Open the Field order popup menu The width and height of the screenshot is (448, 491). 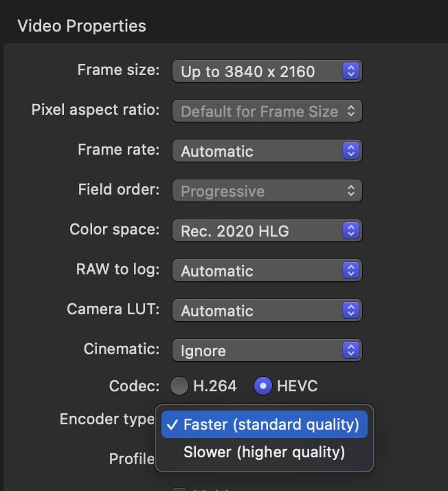coord(267,190)
